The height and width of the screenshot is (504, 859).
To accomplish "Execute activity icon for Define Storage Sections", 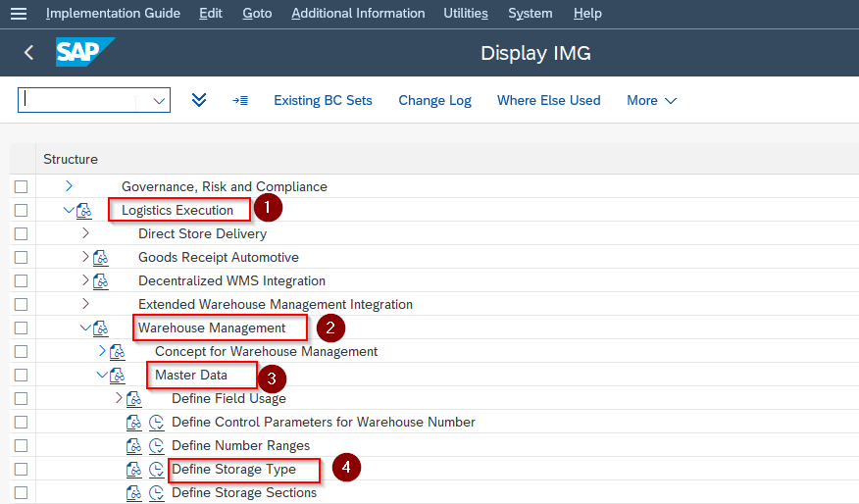I will coord(157,493).
